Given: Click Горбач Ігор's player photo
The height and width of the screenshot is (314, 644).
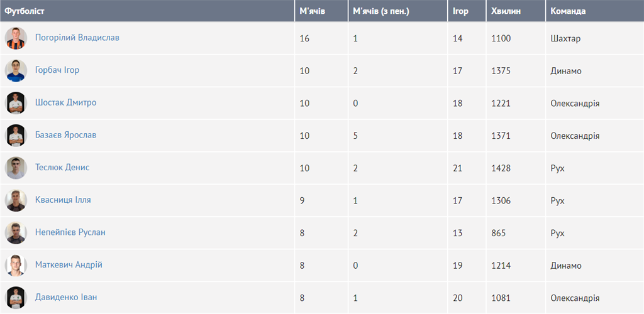Looking at the screenshot, I should 16,70.
